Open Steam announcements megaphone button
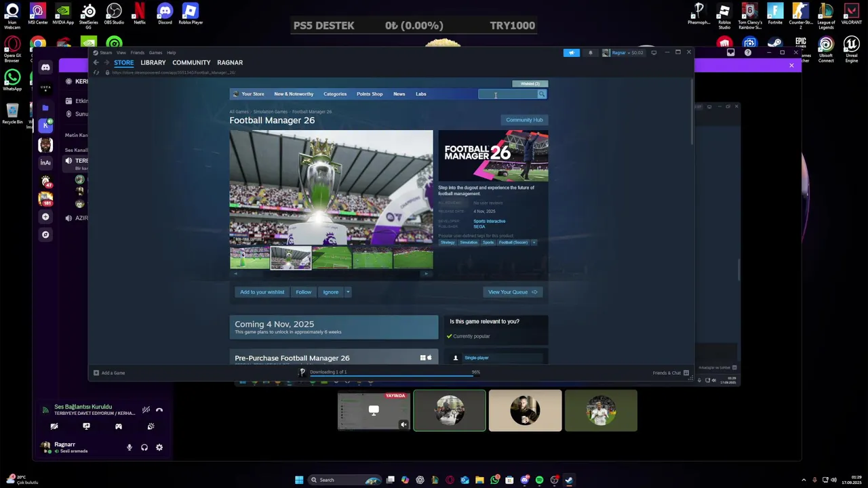 click(x=571, y=52)
